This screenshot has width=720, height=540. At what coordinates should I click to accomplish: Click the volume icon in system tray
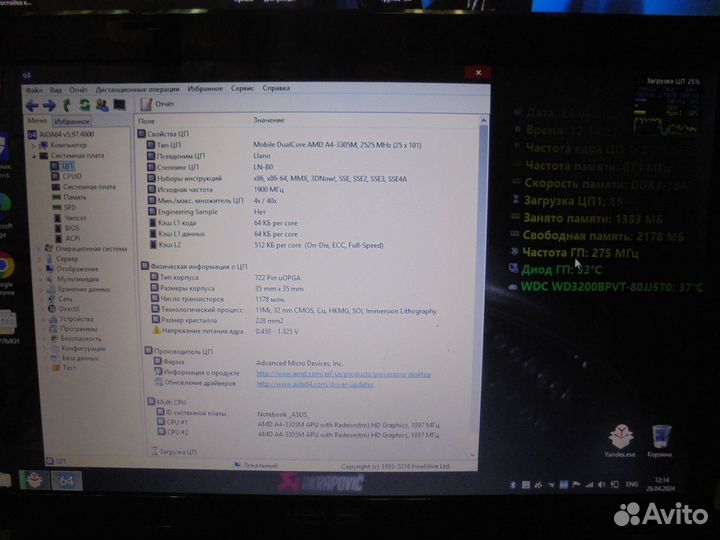(x=602, y=484)
